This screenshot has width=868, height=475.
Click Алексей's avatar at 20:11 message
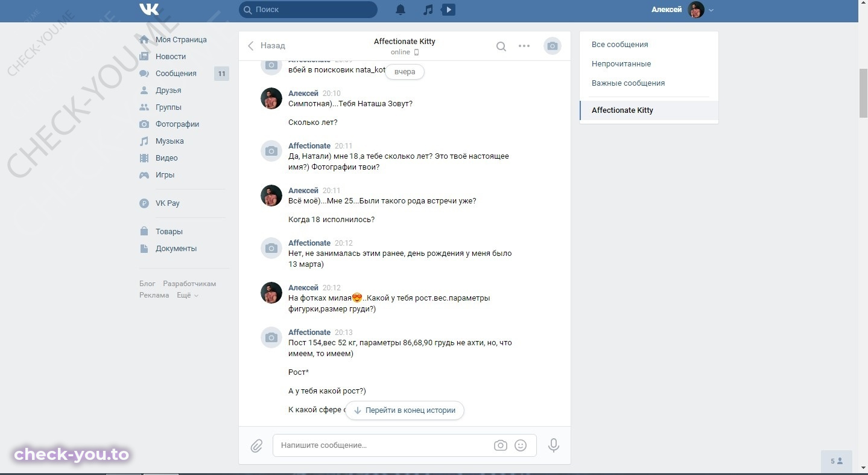(x=271, y=196)
